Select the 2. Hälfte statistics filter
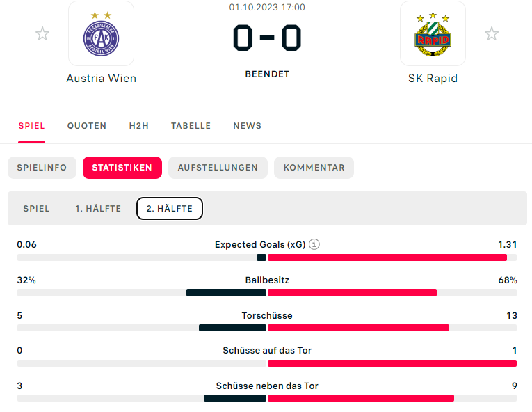The height and width of the screenshot is (412, 532). coord(170,209)
